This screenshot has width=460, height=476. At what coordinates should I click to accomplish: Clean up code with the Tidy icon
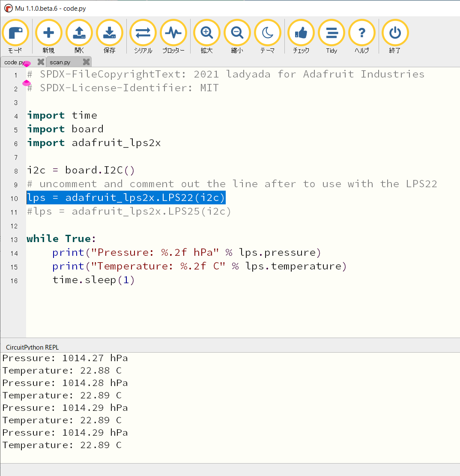tap(332, 33)
